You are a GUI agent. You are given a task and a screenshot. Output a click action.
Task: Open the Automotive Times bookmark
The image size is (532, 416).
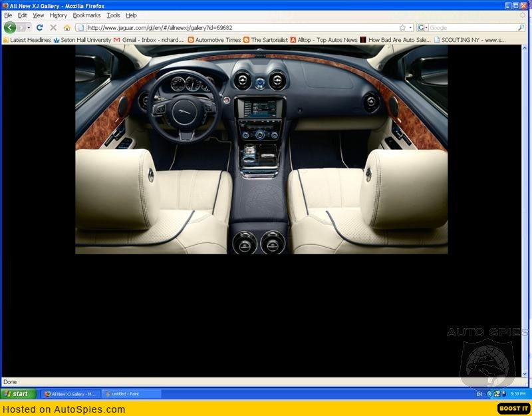214,40
